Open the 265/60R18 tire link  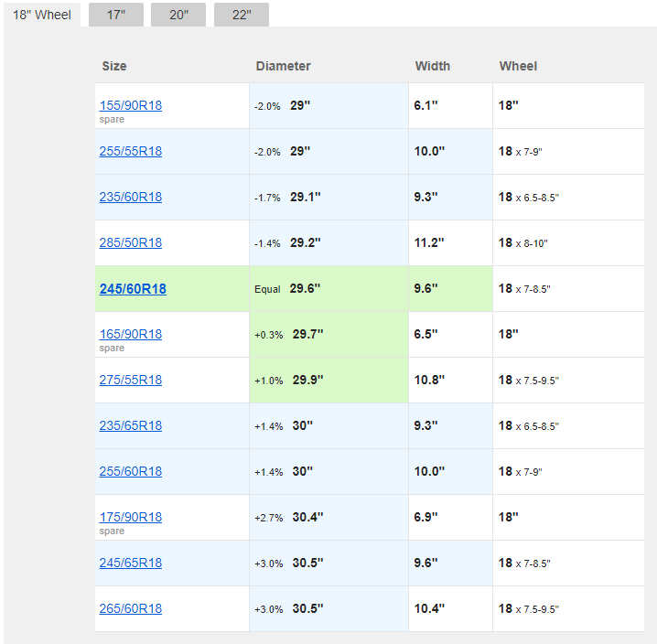[x=130, y=608]
